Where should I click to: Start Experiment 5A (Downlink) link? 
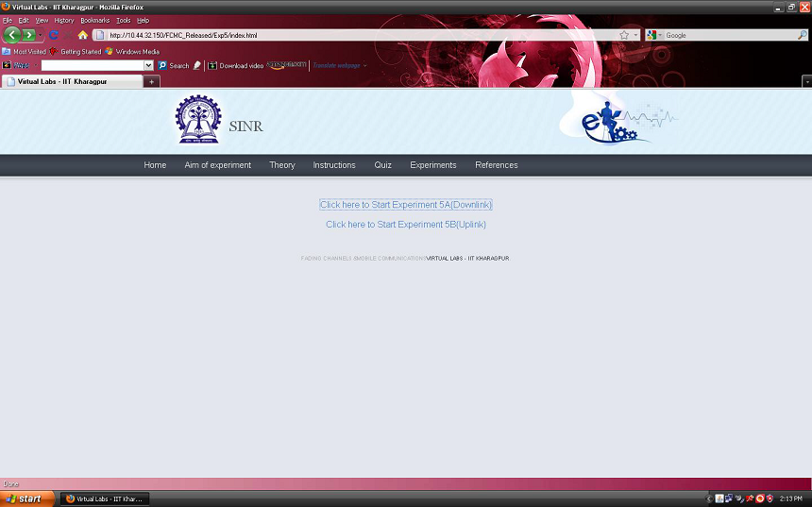coord(406,205)
